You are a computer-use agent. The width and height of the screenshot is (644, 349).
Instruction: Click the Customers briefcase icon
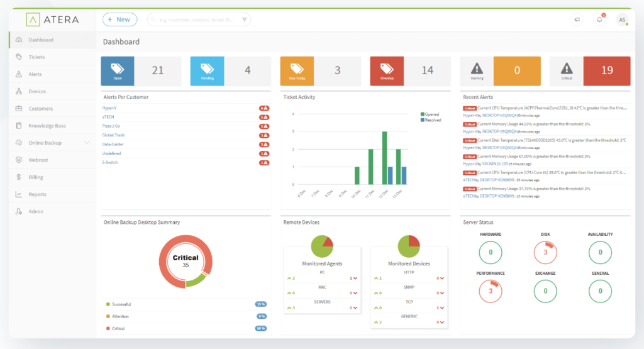click(x=19, y=108)
